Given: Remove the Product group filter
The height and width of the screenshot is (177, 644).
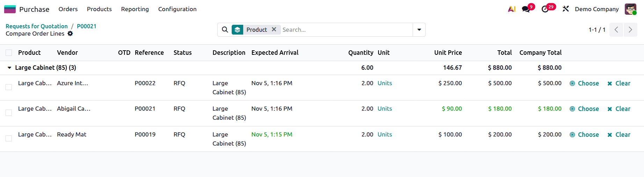Looking at the screenshot, I should pyautogui.click(x=274, y=30).
